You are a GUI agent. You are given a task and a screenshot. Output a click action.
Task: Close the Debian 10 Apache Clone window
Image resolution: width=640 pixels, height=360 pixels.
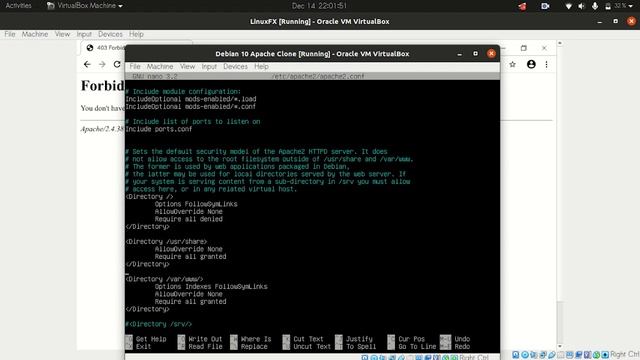[491, 54]
